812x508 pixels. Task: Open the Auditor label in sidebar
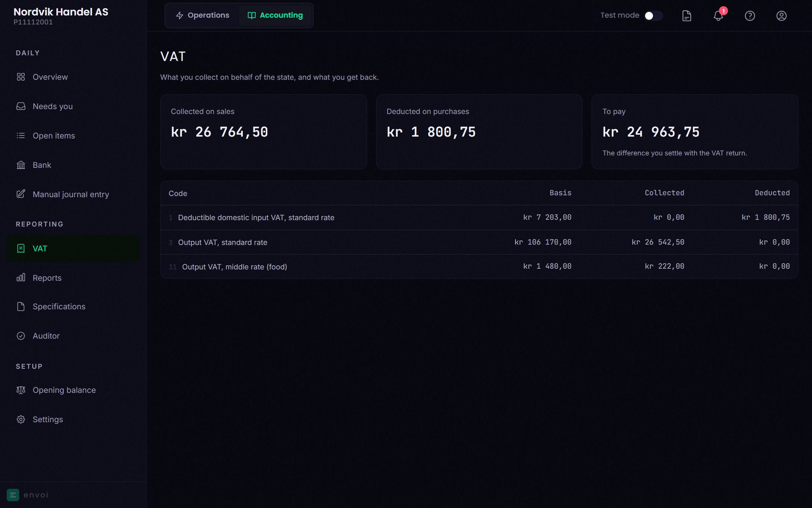pyautogui.click(x=46, y=336)
